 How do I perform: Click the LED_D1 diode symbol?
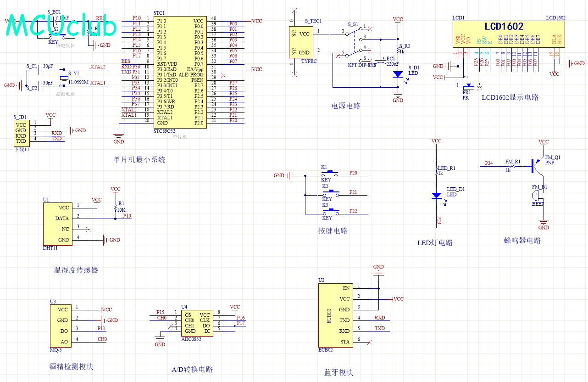[437, 196]
